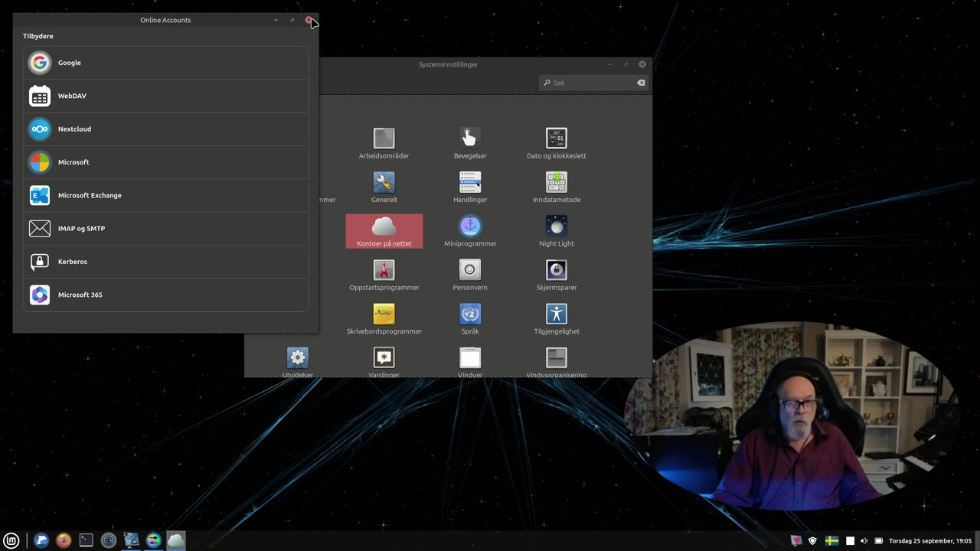Open Arbeidsområder settings
This screenshot has width=980, height=551.
[384, 144]
